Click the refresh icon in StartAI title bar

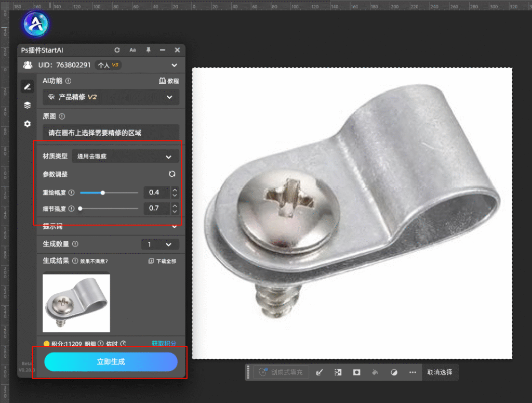click(117, 50)
